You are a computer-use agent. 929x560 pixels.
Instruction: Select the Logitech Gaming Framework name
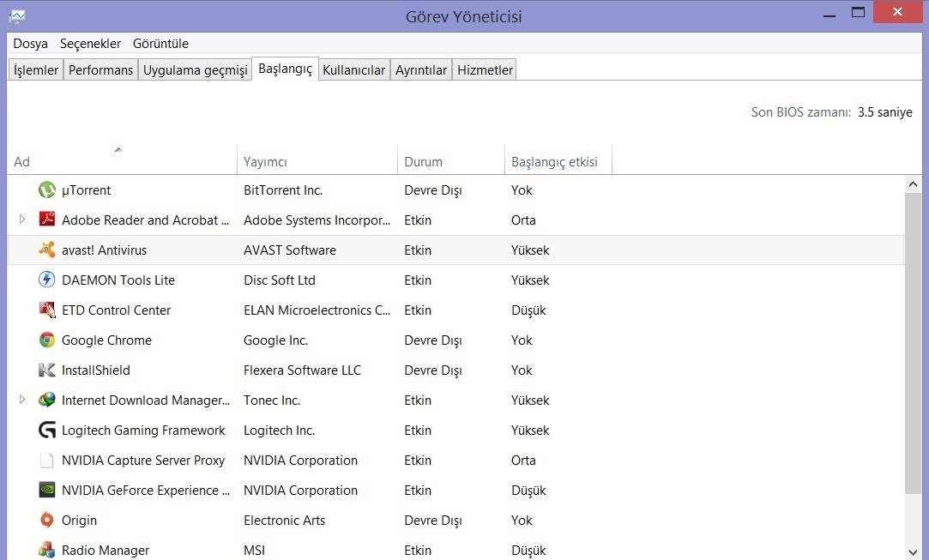[143, 431]
